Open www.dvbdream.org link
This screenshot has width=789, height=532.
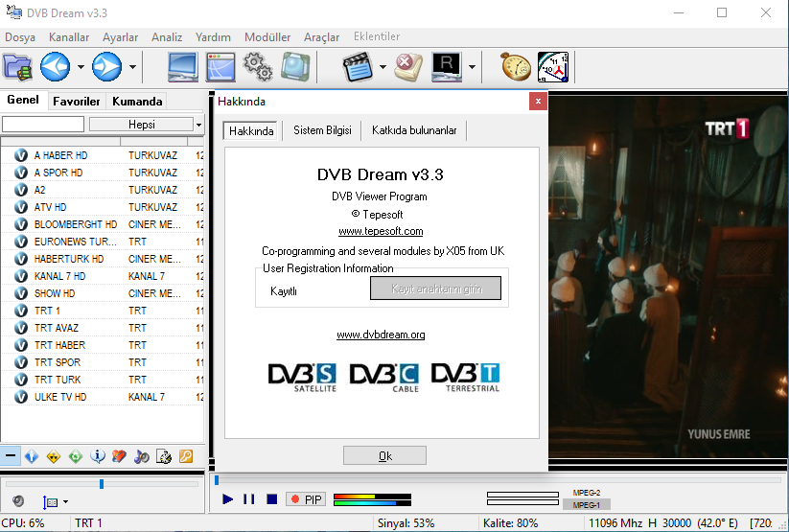(381, 335)
